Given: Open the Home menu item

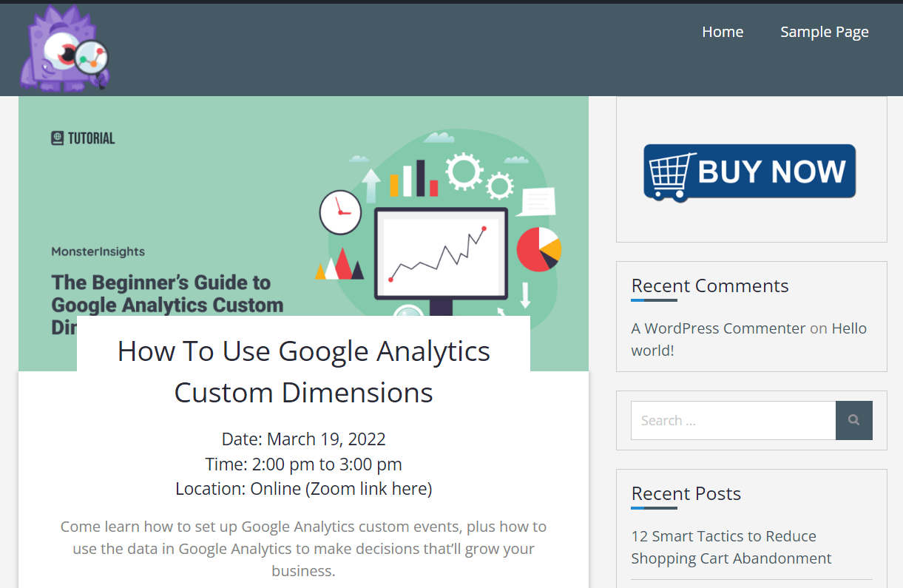Looking at the screenshot, I should (723, 32).
